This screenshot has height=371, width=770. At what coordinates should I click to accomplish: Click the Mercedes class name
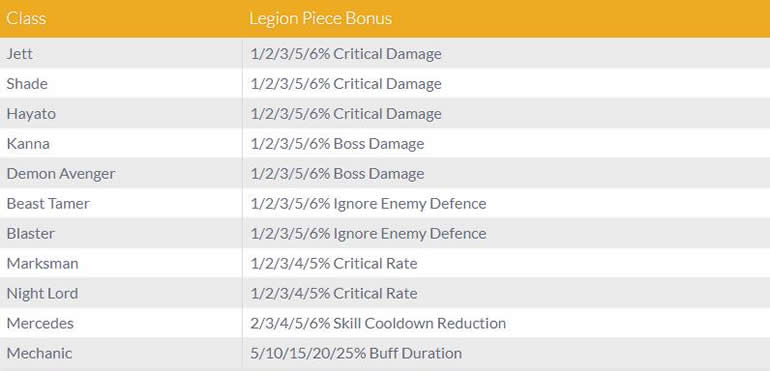(40, 323)
